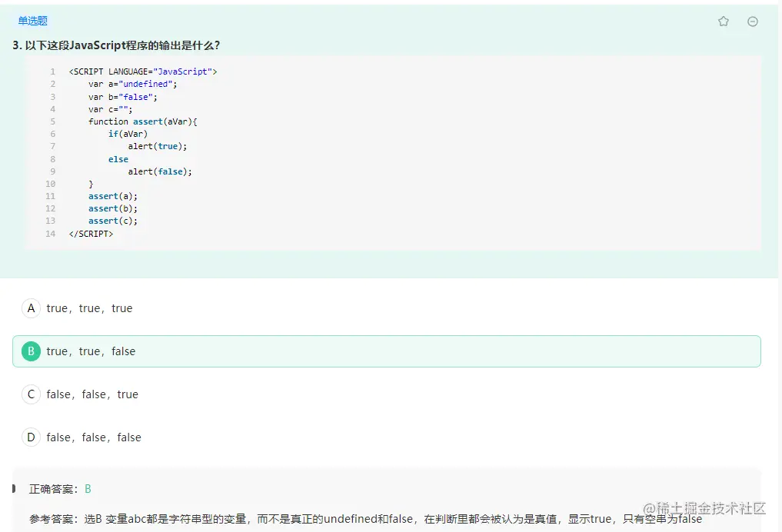
Task: Click the function assert(aVar){ line
Action: (x=142, y=121)
